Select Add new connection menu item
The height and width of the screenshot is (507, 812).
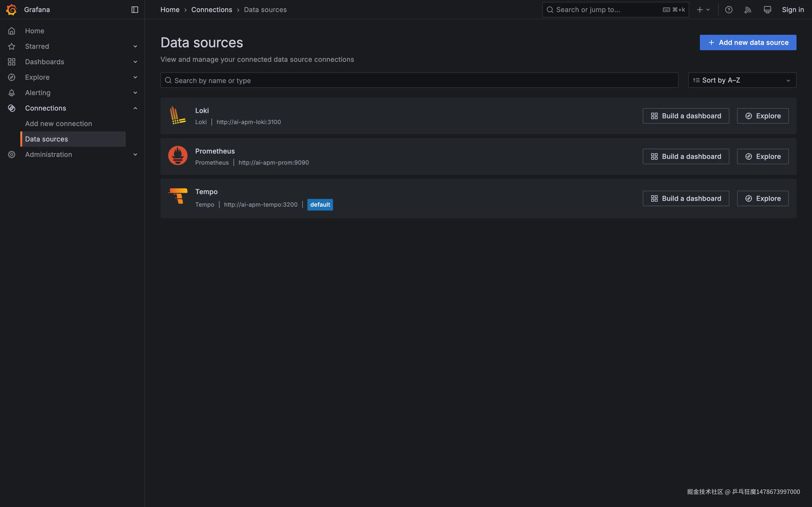[58, 123]
